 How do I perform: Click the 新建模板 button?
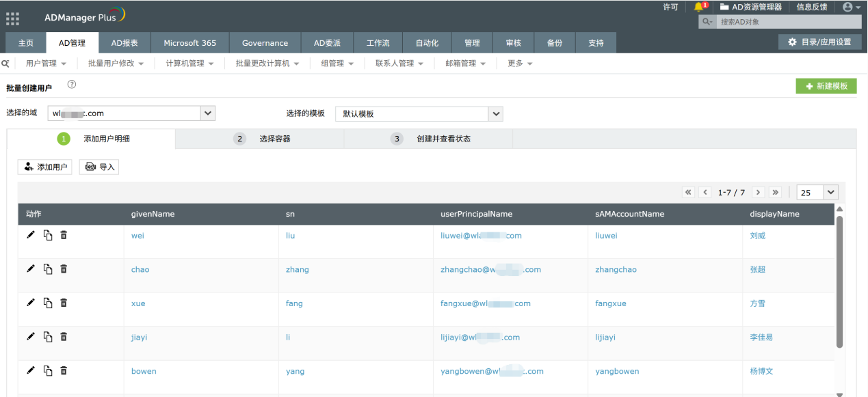point(826,86)
